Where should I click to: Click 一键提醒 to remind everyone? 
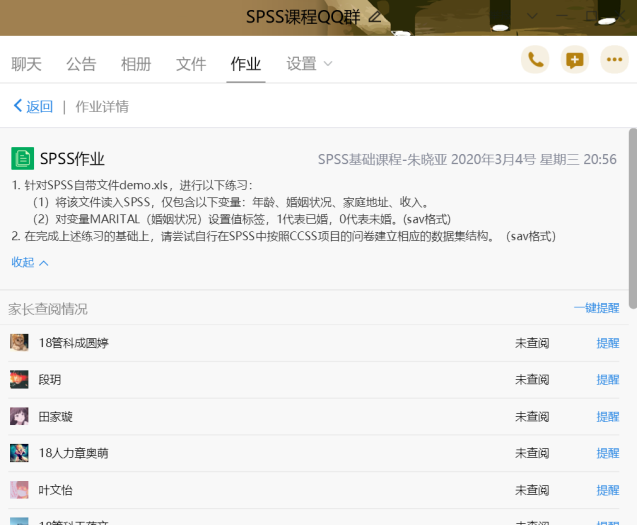click(596, 308)
